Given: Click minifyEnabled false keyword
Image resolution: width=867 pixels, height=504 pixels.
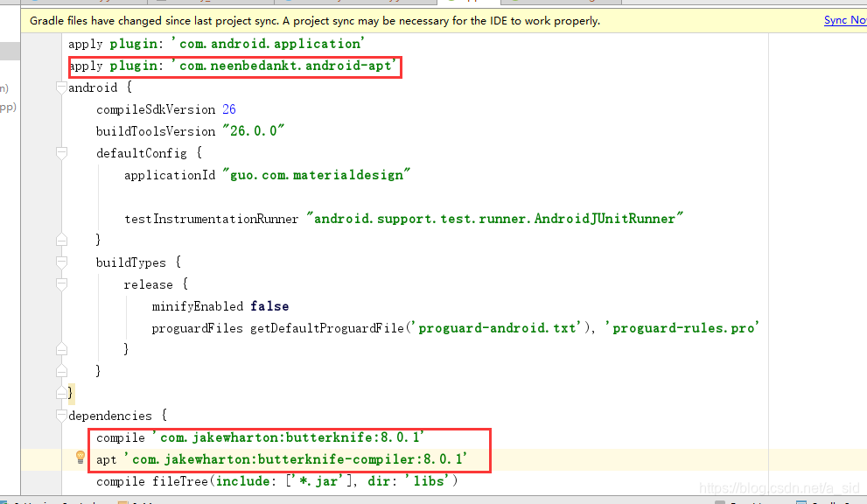Looking at the screenshot, I should [x=269, y=306].
